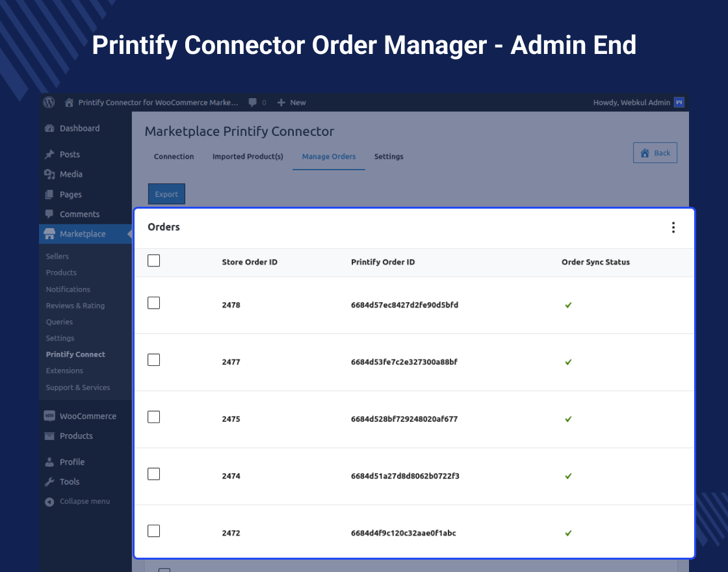Click the sync checkmark for order 2477
Screen dimensions: 728x572
point(568,362)
